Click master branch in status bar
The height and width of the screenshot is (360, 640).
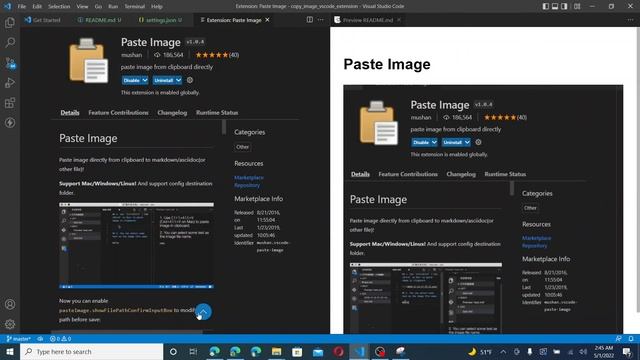18,339
